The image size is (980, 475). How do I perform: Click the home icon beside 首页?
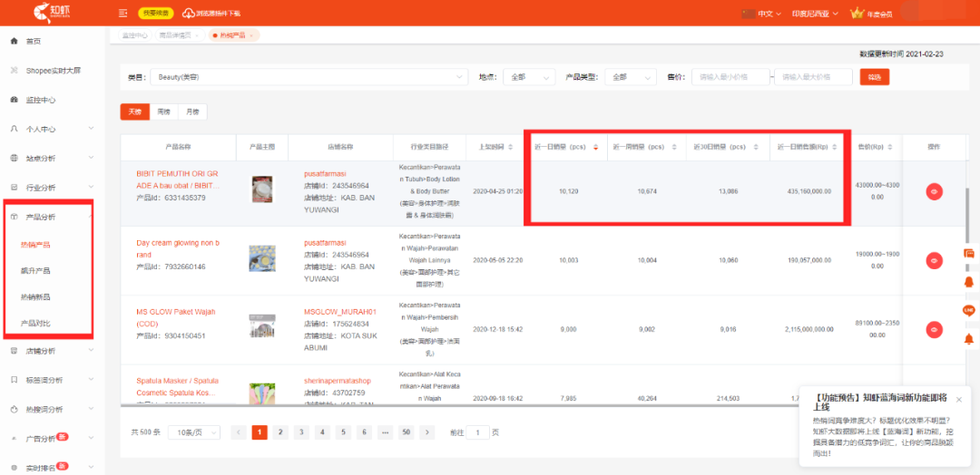(x=14, y=41)
